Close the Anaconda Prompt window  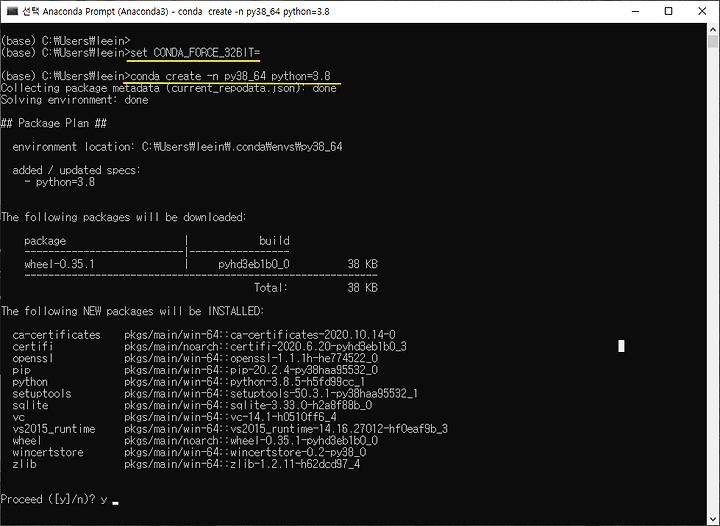pyautogui.click(x=702, y=11)
